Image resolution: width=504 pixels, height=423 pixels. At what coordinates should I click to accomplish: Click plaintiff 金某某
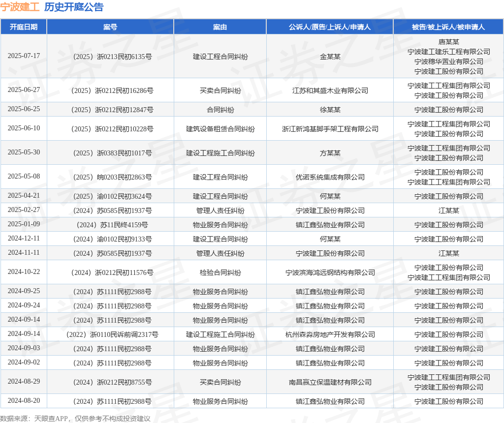[x=330, y=57]
